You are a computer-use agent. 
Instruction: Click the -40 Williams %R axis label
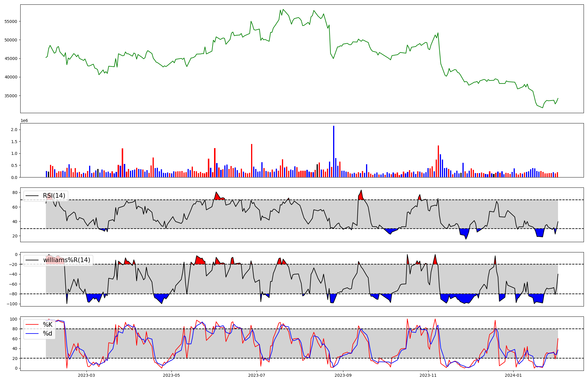[13, 274]
